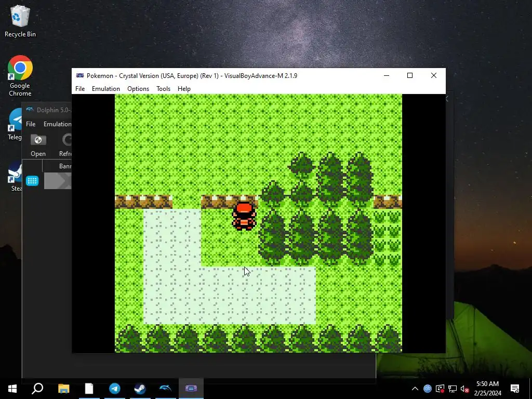This screenshot has width=532, height=399.
Task: Open Windows taskbar search
Action: (x=37, y=389)
